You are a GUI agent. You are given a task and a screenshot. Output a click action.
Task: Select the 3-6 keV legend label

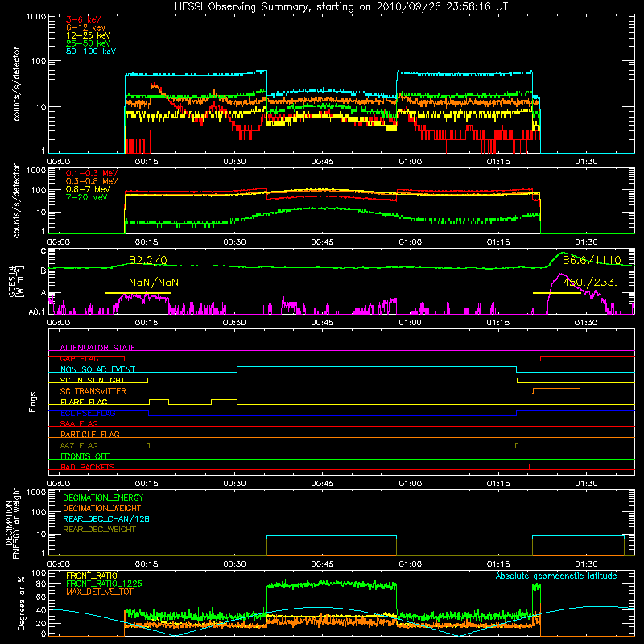[84, 19]
